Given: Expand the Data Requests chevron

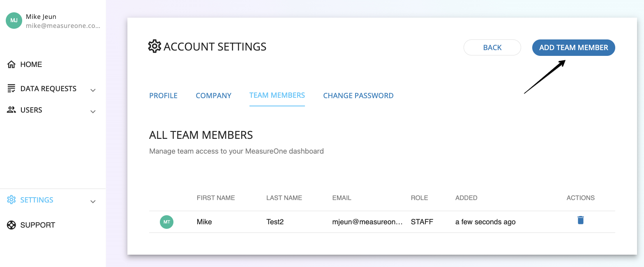Looking at the screenshot, I should point(93,90).
